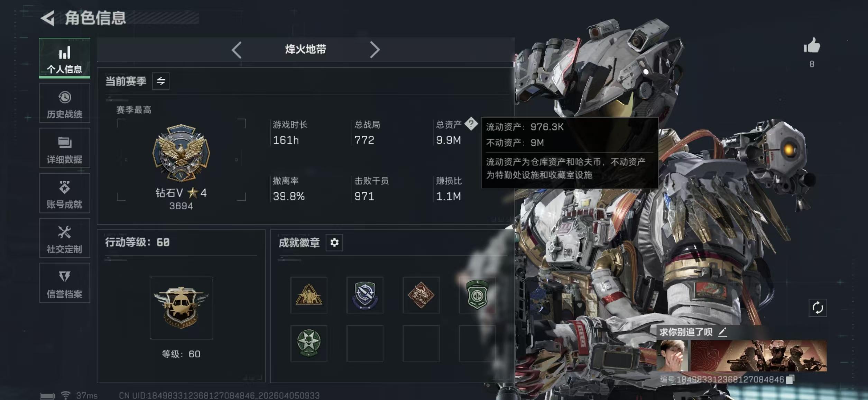Select the dragon diamond achievement badge
Viewport: 868px width, 400px height.
tap(421, 295)
